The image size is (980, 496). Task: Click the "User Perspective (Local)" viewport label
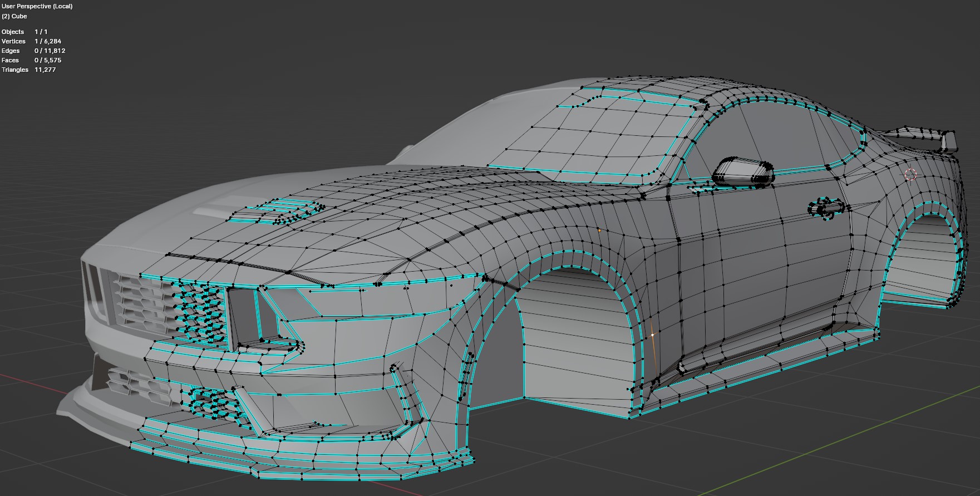37,6
